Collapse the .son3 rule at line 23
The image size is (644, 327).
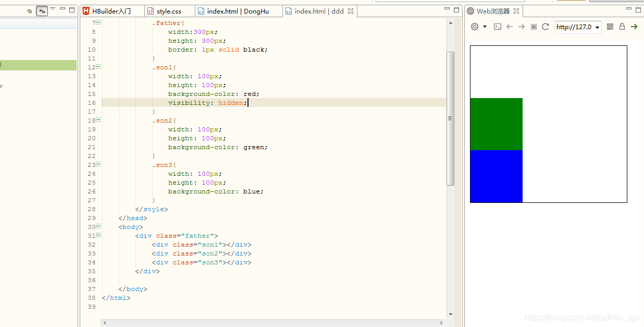pos(98,164)
